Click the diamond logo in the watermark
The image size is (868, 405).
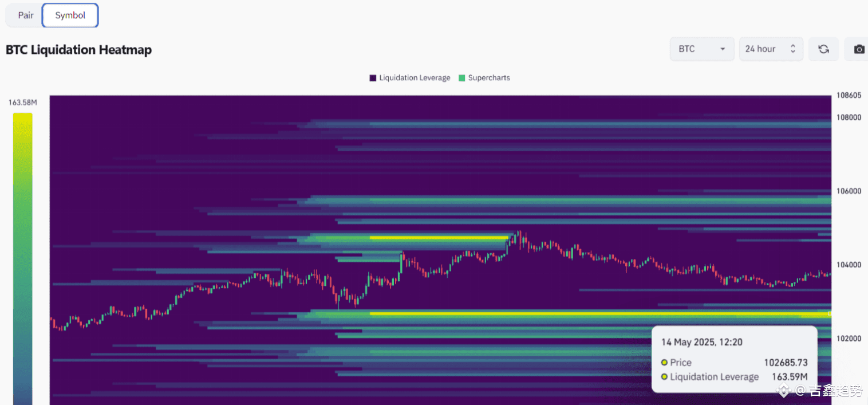[x=783, y=392]
